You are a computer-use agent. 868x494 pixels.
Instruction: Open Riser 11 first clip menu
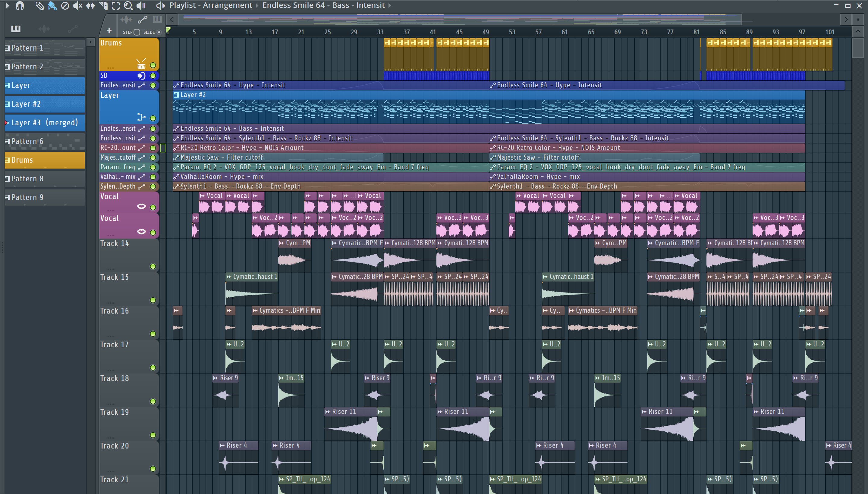tap(328, 411)
